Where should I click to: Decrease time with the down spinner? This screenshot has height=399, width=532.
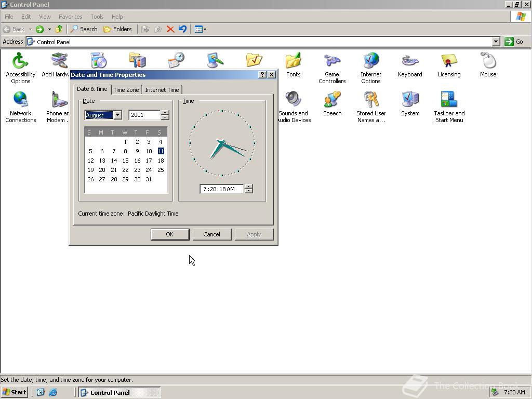[249, 191]
